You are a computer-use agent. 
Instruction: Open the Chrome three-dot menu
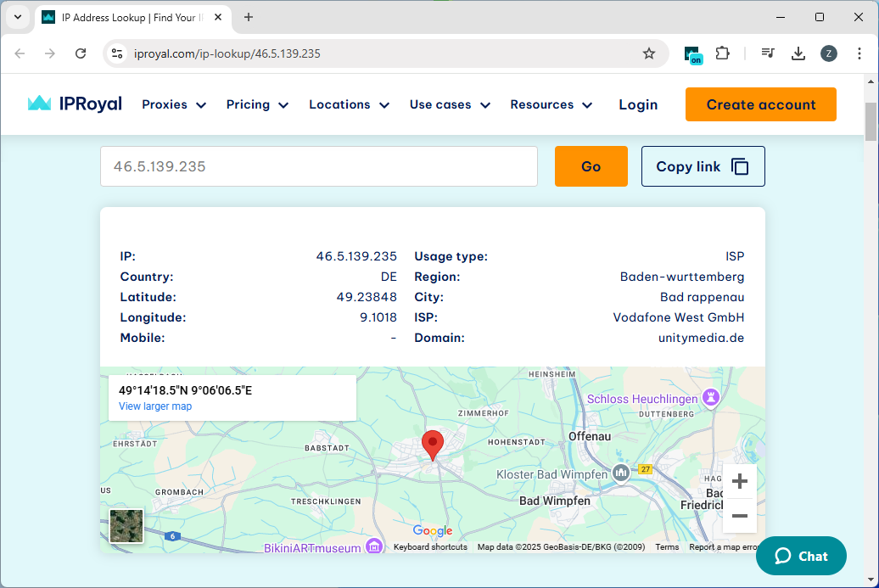[859, 53]
